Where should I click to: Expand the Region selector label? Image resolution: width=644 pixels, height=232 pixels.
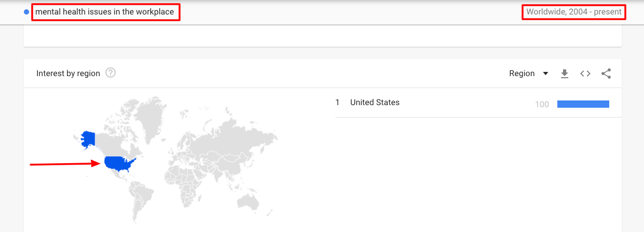[522, 74]
